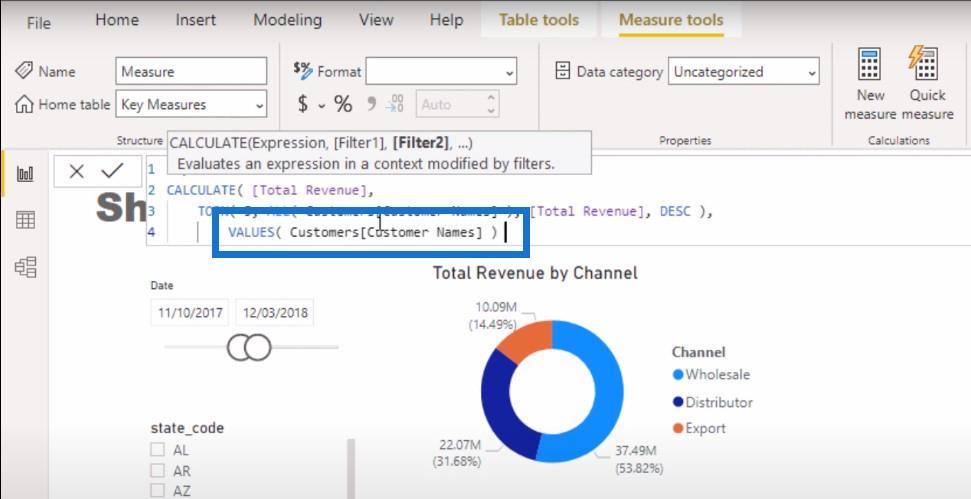Click the state_code list scrollbar
Image resolution: width=971 pixels, height=499 pixels.
pyautogui.click(x=352, y=469)
